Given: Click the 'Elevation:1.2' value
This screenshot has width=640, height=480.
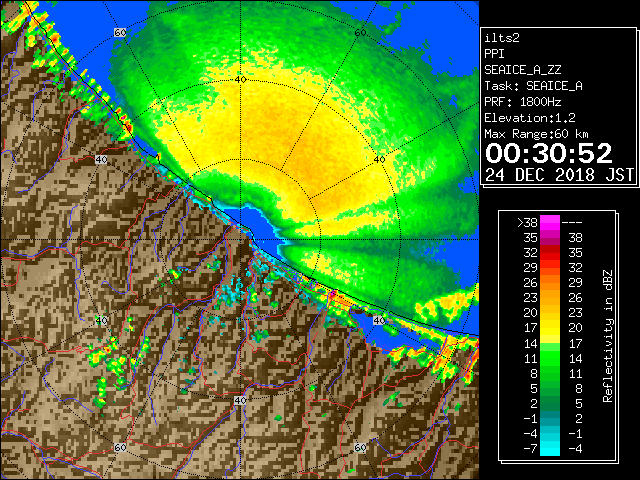Looking at the screenshot, I should (x=530, y=118).
